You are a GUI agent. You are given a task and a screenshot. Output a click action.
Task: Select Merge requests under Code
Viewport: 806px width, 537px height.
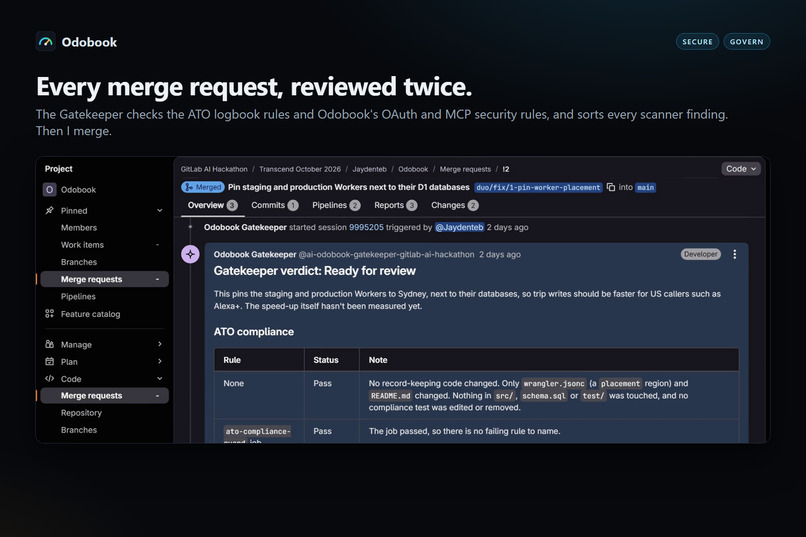tap(104, 396)
